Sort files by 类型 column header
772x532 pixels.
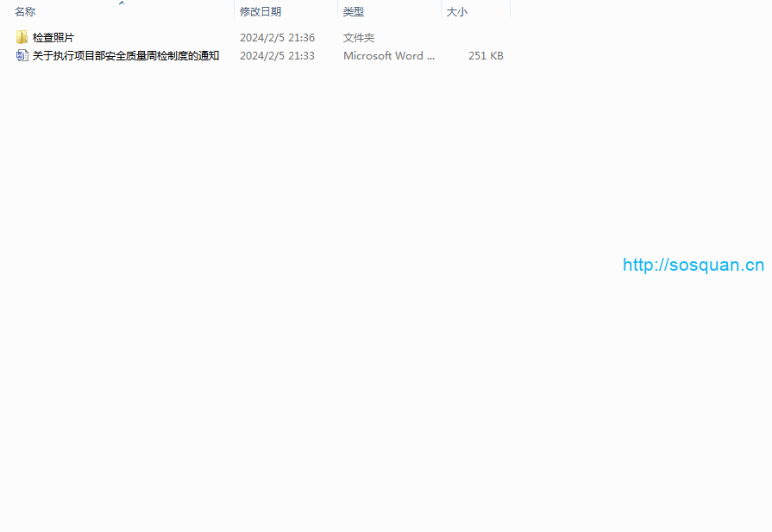coord(354,12)
